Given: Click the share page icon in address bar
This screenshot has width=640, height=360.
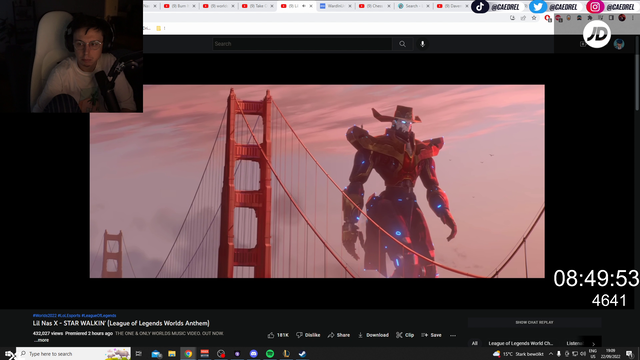Looking at the screenshot, I should click(523, 18).
